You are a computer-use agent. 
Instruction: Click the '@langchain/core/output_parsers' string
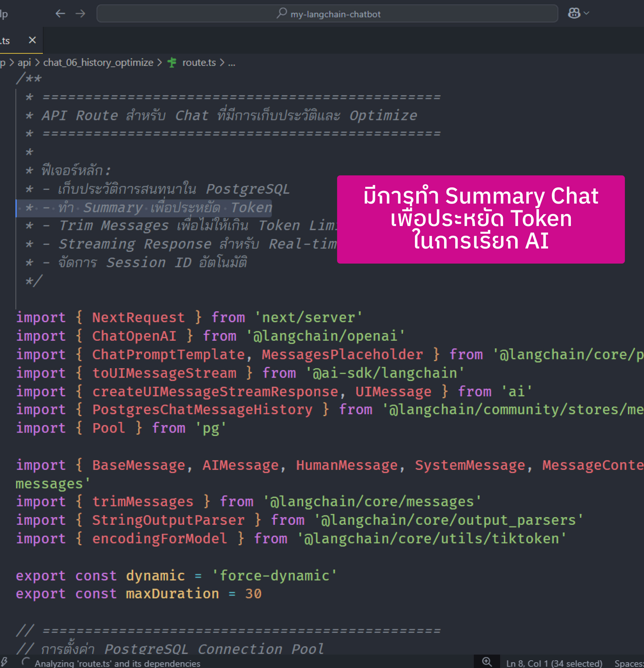[x=449, y=520]
